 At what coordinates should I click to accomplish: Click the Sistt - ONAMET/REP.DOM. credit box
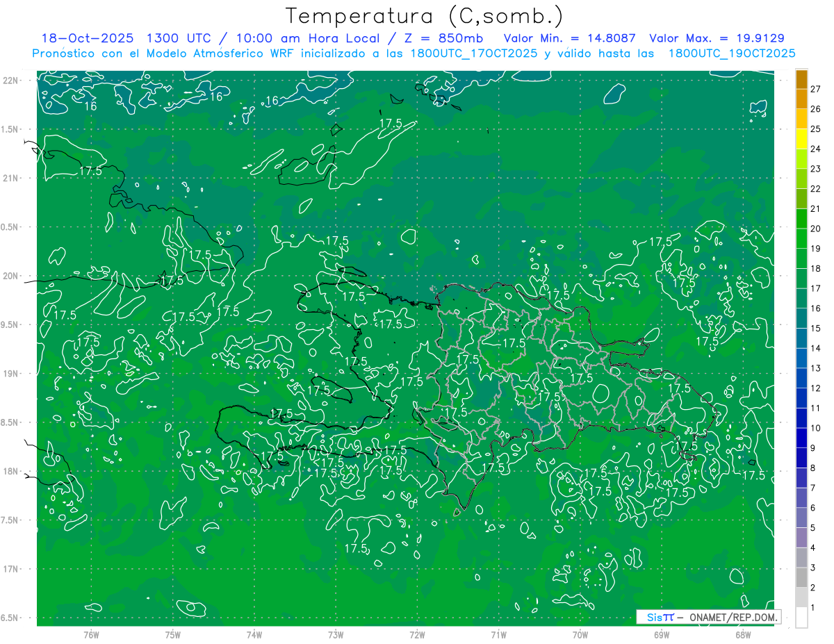coord(708,617)
